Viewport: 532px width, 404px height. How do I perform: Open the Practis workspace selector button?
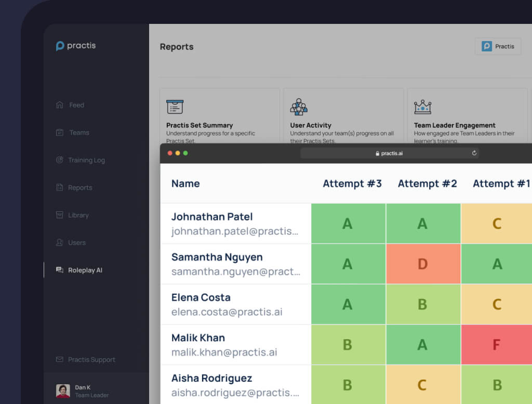[x=498, y=46]
